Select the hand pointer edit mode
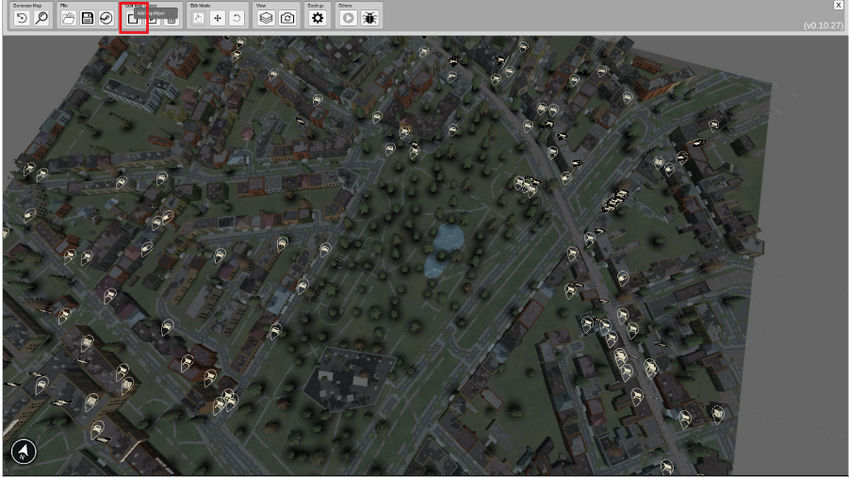Image resolution: width=850 pixels, height=478 pixels. pyautogui.click(x=199, y=18)
